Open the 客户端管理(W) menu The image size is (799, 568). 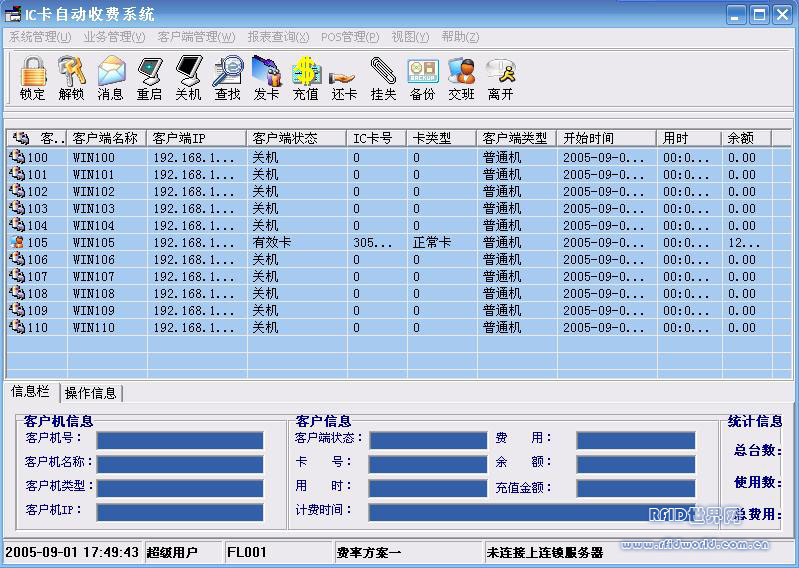click(196, 37)
